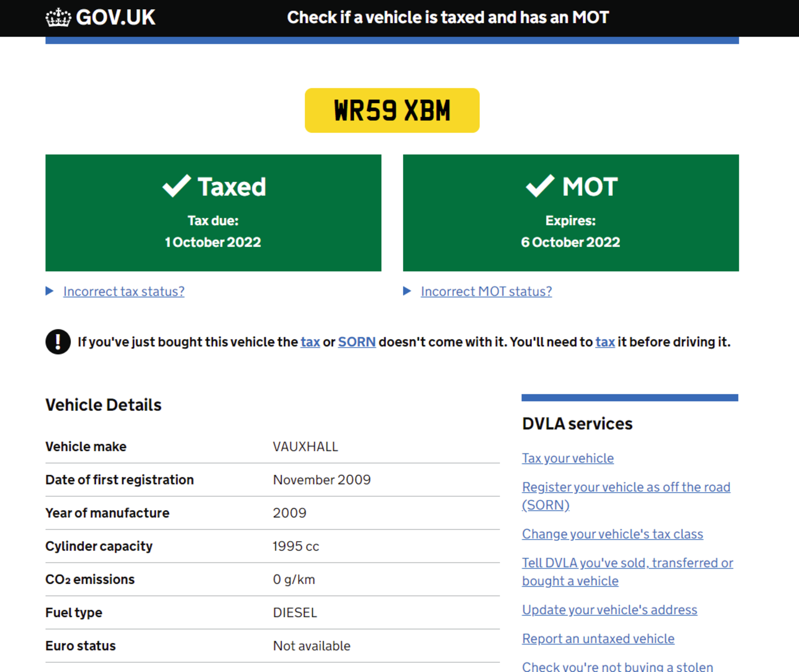Click the DIESEL value
Screen dimensions: 799x672
pyautogui.click(x=295, y=613)
